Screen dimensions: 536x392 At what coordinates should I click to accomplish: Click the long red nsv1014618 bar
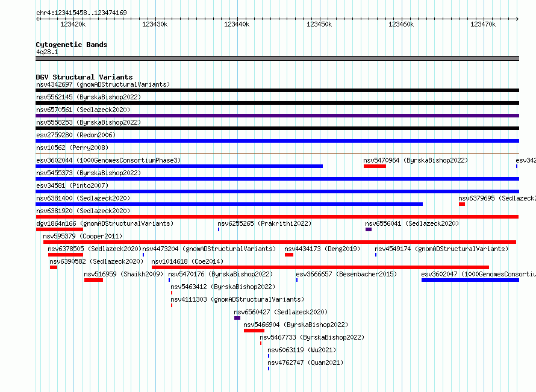click(x=320, y=267)
